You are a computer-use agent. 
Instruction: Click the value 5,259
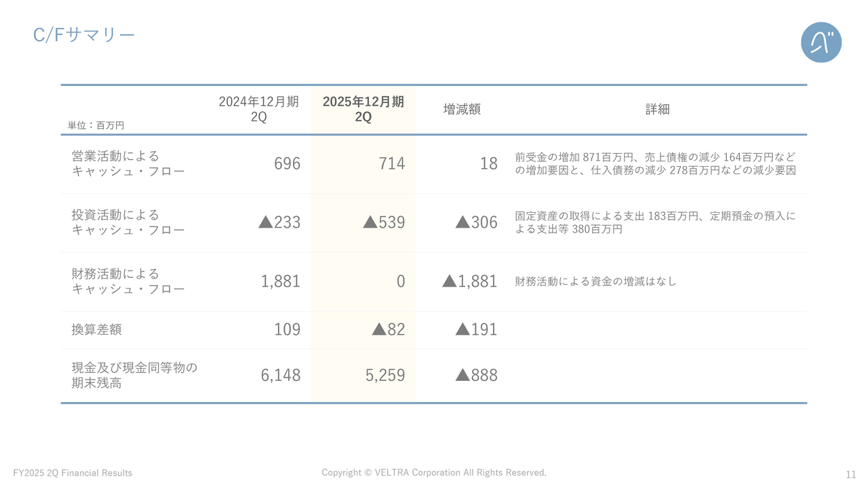pyautogui.click(x=385, y=375)
